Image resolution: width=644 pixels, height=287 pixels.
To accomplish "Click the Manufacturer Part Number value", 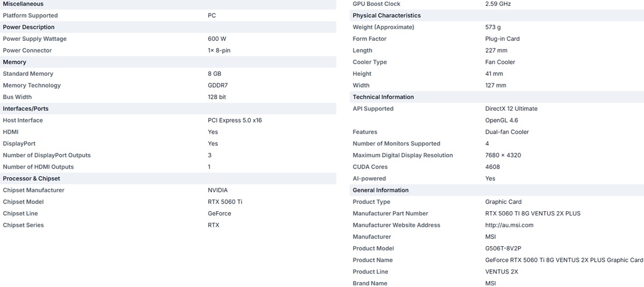I will (533, 213).
